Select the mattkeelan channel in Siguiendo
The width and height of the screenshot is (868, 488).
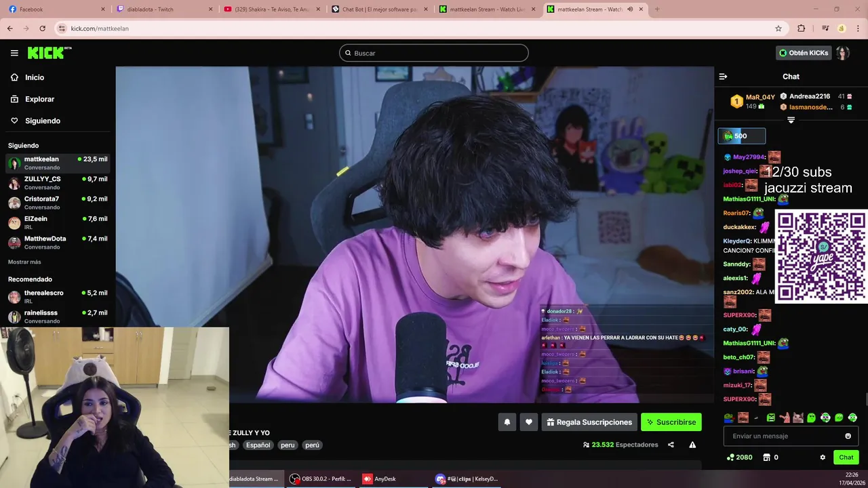tap(58, 163)
